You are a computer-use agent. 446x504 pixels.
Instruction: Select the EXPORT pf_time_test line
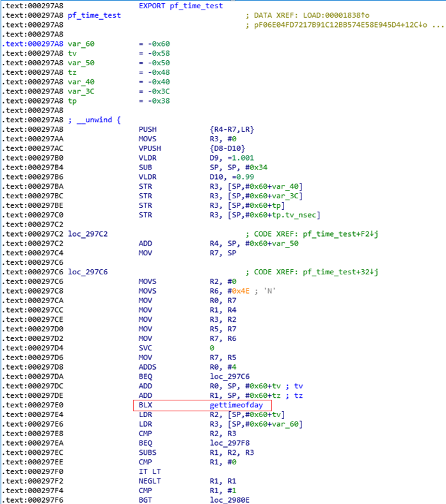click(180, 6)
